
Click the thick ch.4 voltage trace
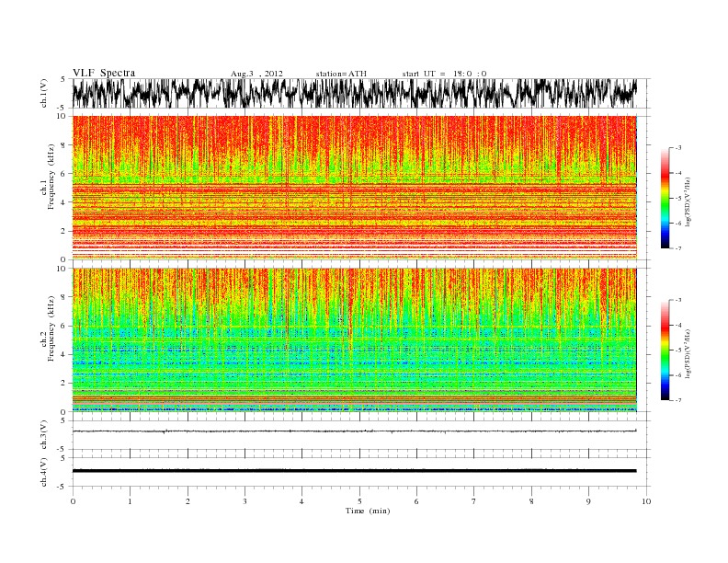click(x=354, y=471)
